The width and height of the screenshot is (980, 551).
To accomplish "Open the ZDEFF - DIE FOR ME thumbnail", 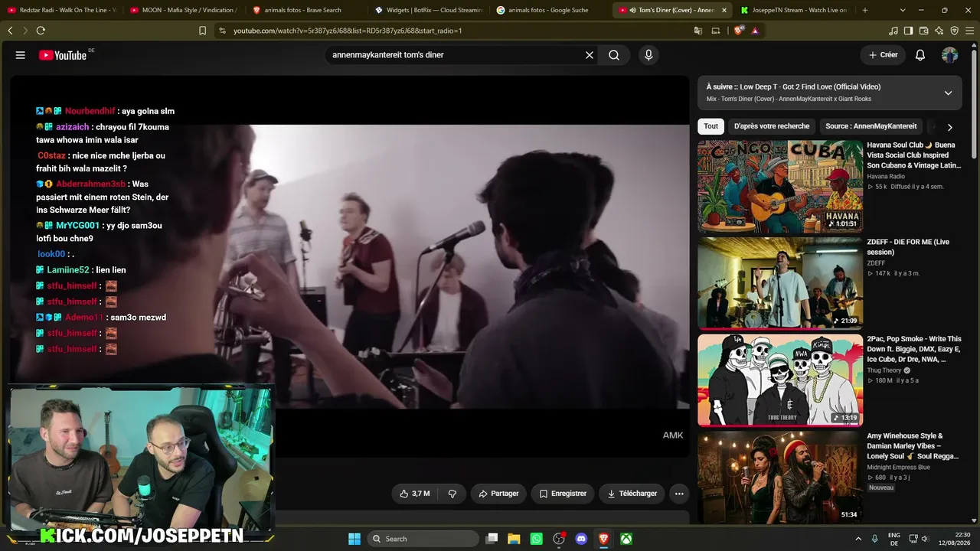I will coord(780,283).
